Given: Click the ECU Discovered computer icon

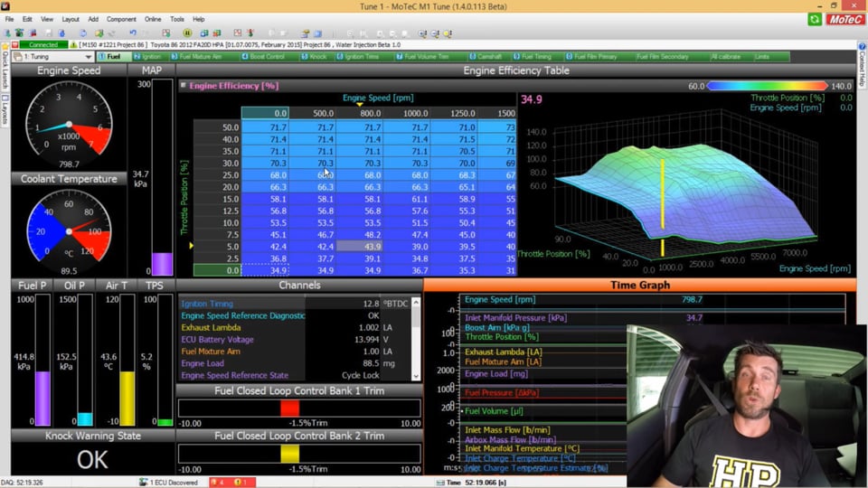Looking at the screenshot, I should (x=143, y=483).
